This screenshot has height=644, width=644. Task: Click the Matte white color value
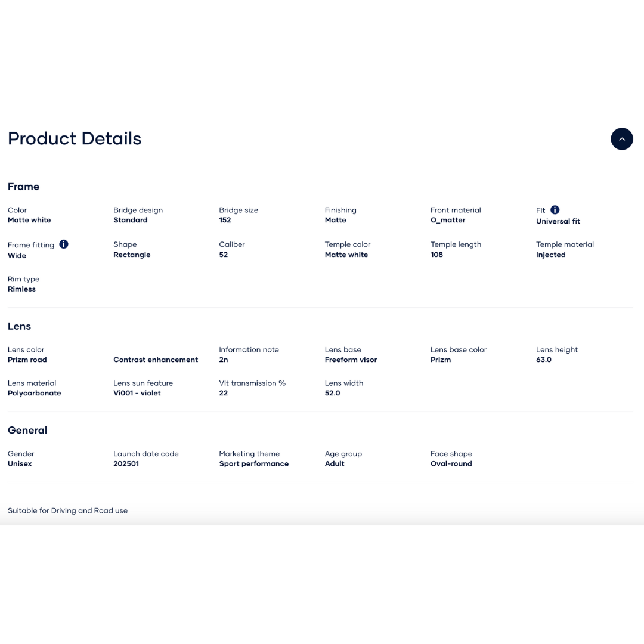tap(29, 220)
